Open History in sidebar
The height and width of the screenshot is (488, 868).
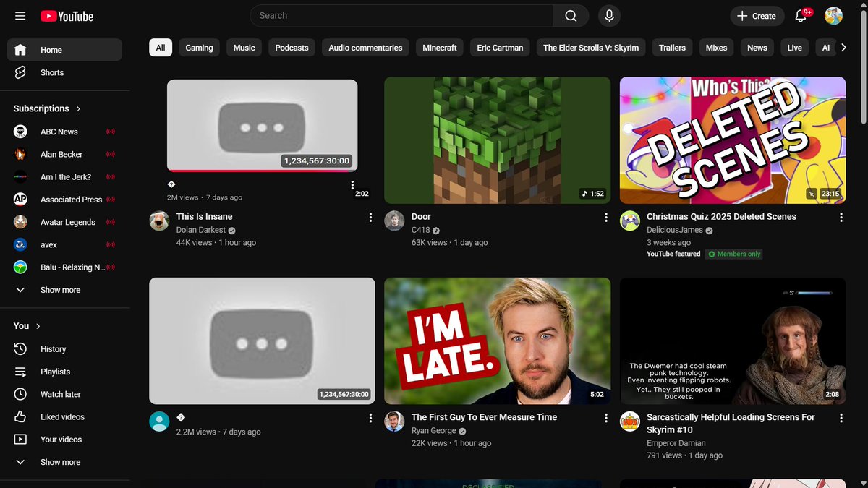tap(64, 349)
